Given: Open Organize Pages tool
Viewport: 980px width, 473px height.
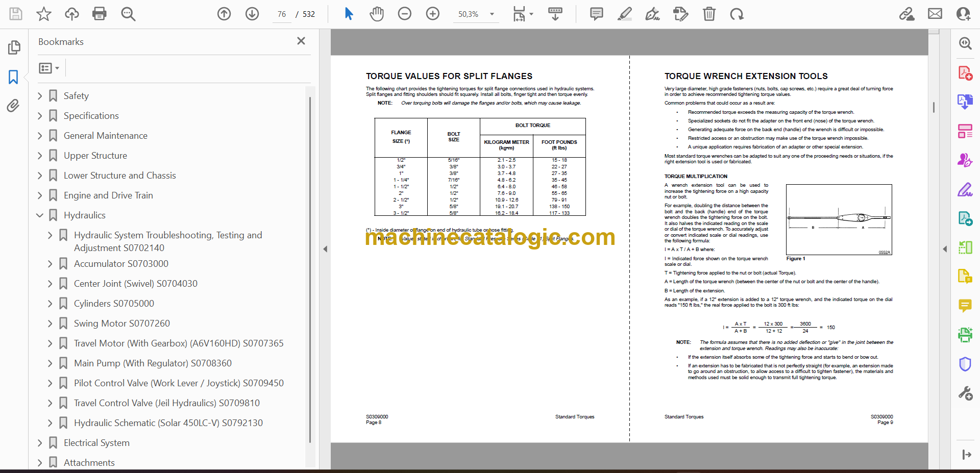Looking at the screenshot, I should [x=965, y=131].
